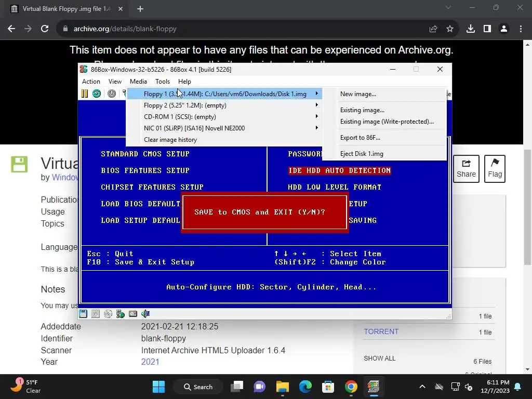532x399 pixels.
Task: Reload the archive.org page
Action: coord(45,29)
